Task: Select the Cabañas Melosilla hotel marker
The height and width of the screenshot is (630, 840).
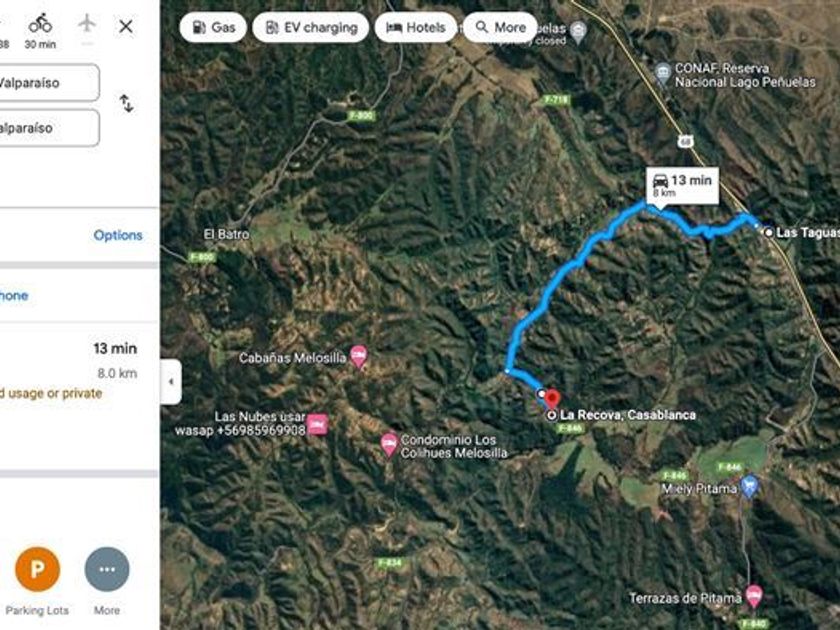Action: 358,356
